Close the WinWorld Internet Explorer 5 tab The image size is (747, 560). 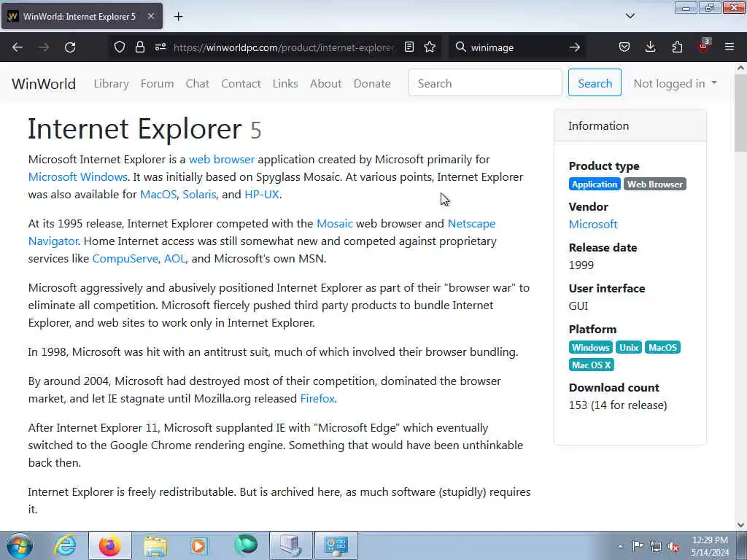(x=150, y=17)
